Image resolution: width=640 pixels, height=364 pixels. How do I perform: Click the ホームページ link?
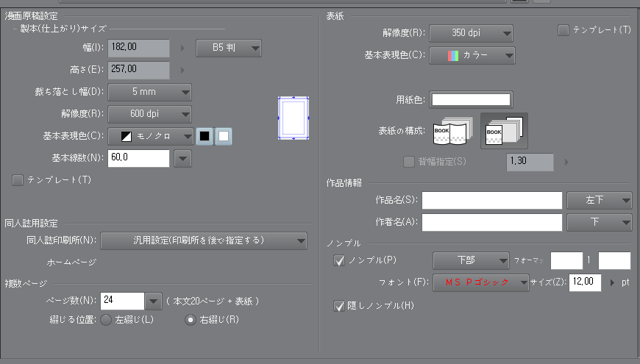[71, 263]
